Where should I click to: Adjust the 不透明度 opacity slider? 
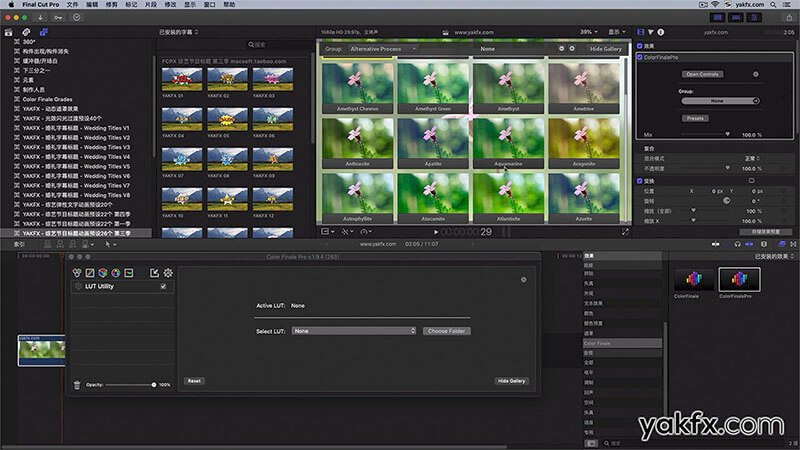(x=728, y=168)
